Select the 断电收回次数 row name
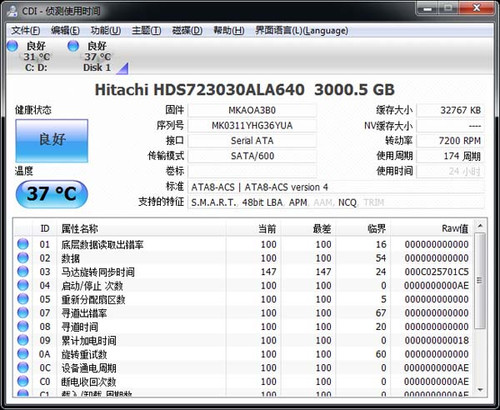Screen dimensions: 500x410 (89, 382)
